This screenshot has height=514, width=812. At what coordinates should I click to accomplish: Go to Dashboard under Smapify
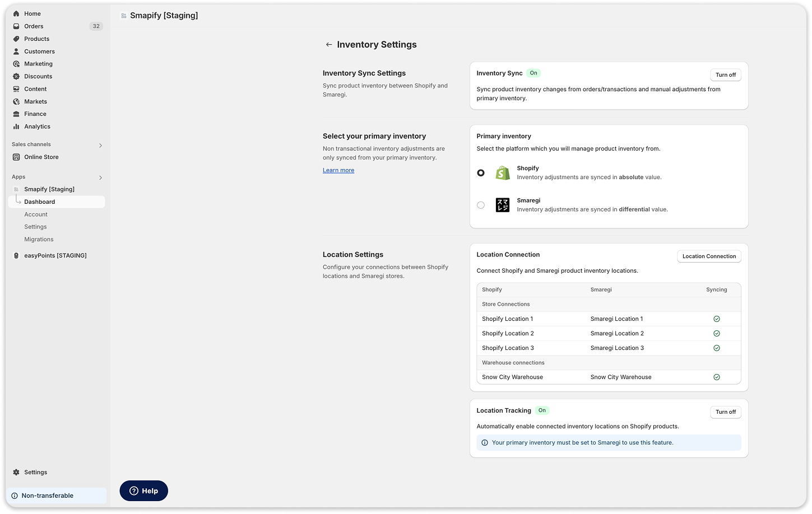[57, 202]
